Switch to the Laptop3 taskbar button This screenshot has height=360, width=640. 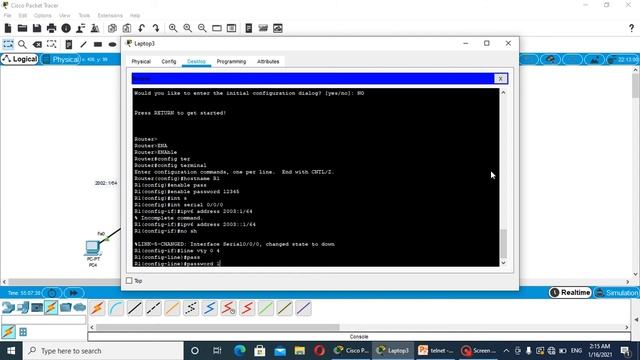point(393,351)
